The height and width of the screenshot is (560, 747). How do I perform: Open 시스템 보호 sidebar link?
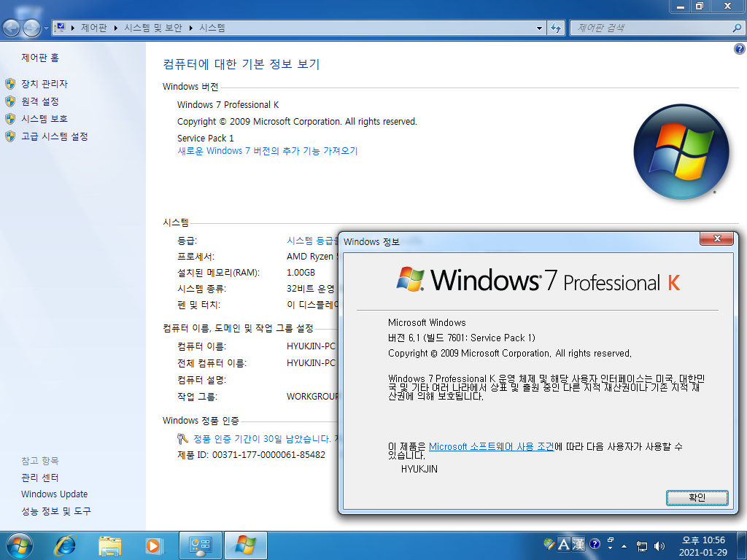pos(44,119)
